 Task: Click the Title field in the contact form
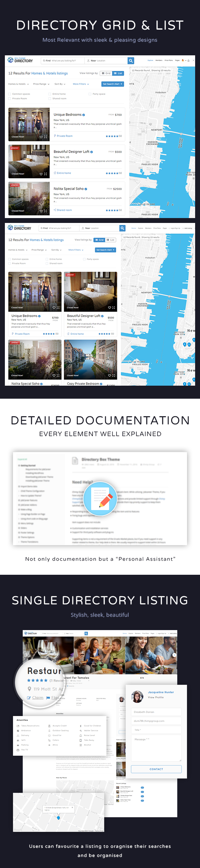pyautogui.click(x=156, y=730)
